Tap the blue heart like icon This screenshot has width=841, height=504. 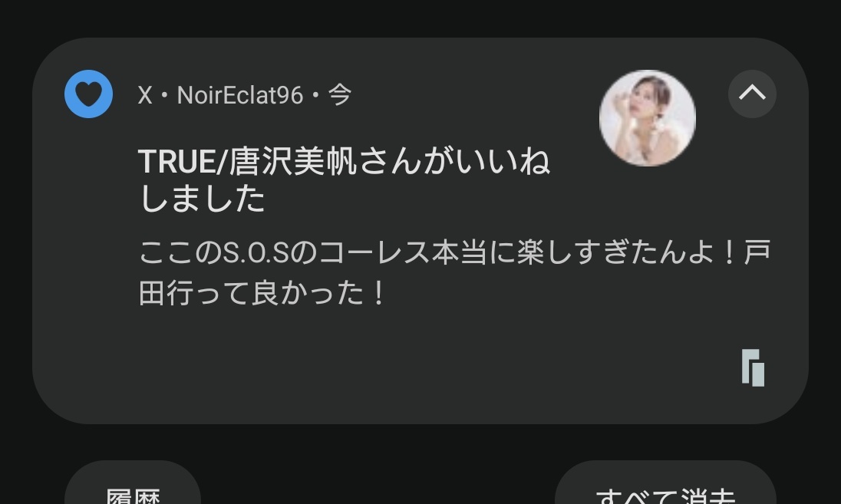pyautogui.click(x=88, y=94)
